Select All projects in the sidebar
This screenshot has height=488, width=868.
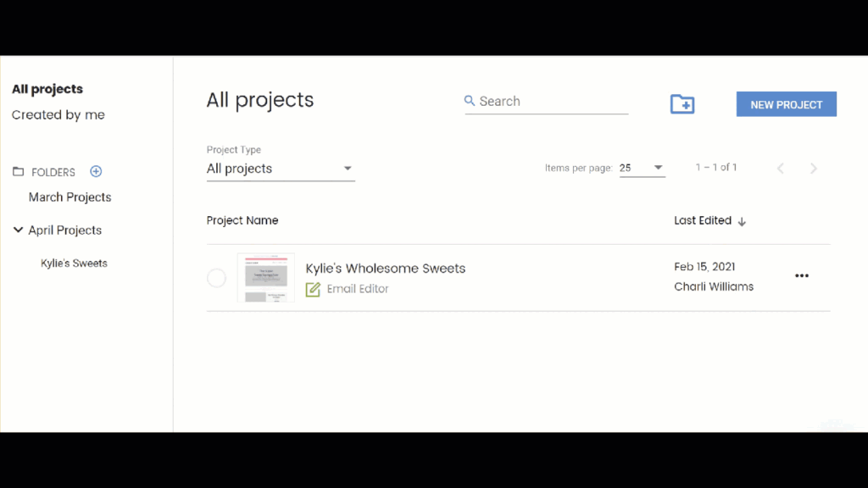(47, 89)
